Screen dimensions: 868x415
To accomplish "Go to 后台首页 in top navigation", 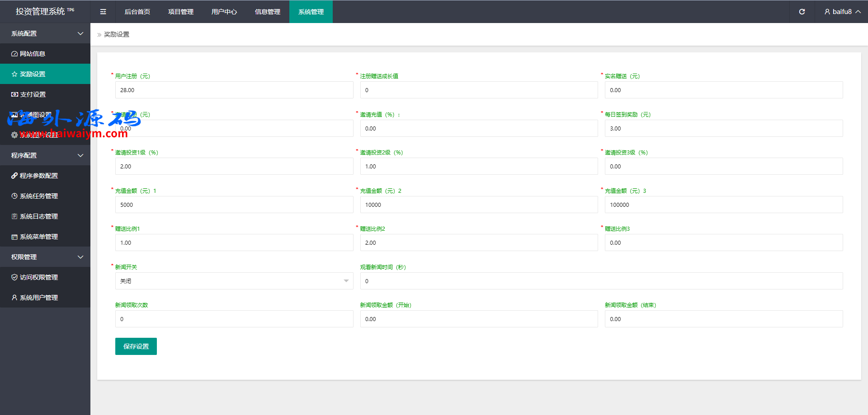I will [137, 12].
